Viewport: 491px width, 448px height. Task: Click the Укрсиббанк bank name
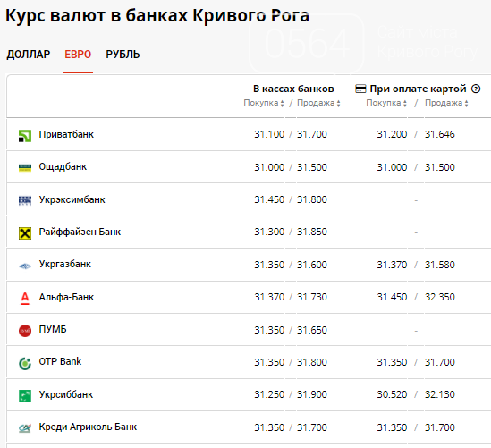66,394
